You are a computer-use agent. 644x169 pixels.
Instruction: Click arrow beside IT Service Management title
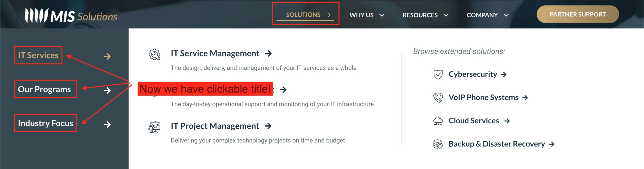tap(268, 53)
